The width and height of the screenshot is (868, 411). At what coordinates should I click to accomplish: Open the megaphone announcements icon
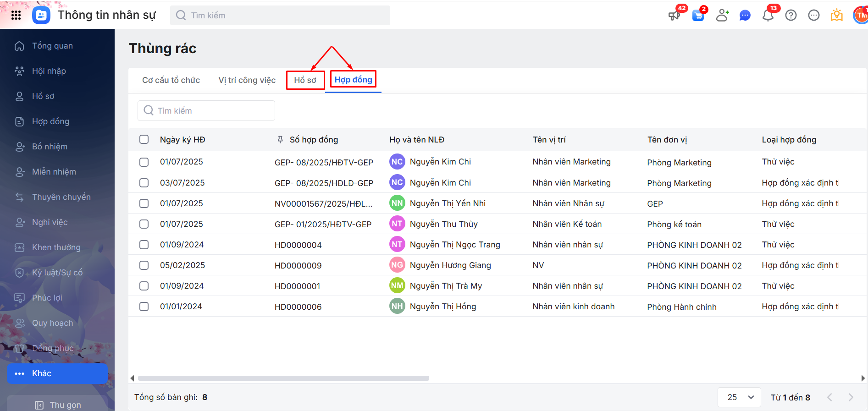pyautogui.click(x=674, y=16)
